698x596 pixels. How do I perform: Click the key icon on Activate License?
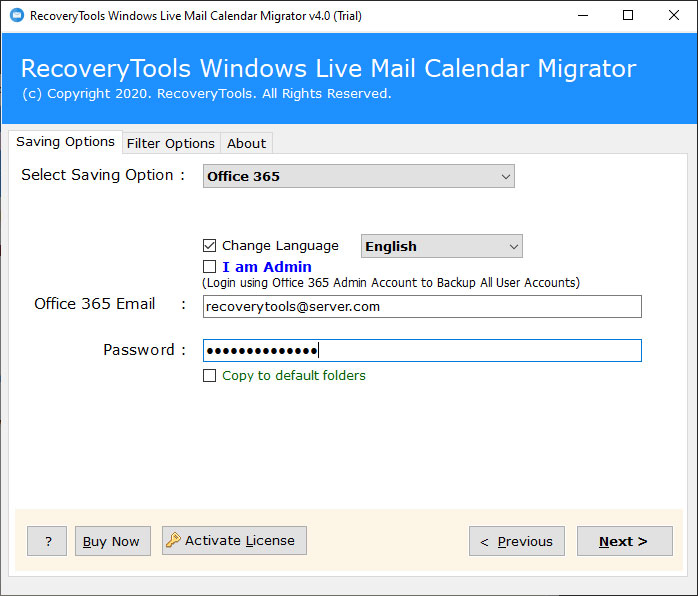coord(173,540)
